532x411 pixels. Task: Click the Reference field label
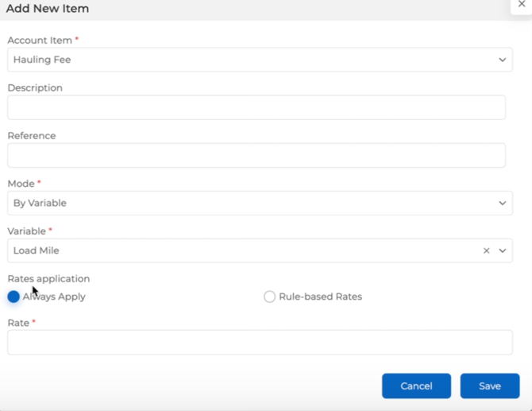(32, 135)
